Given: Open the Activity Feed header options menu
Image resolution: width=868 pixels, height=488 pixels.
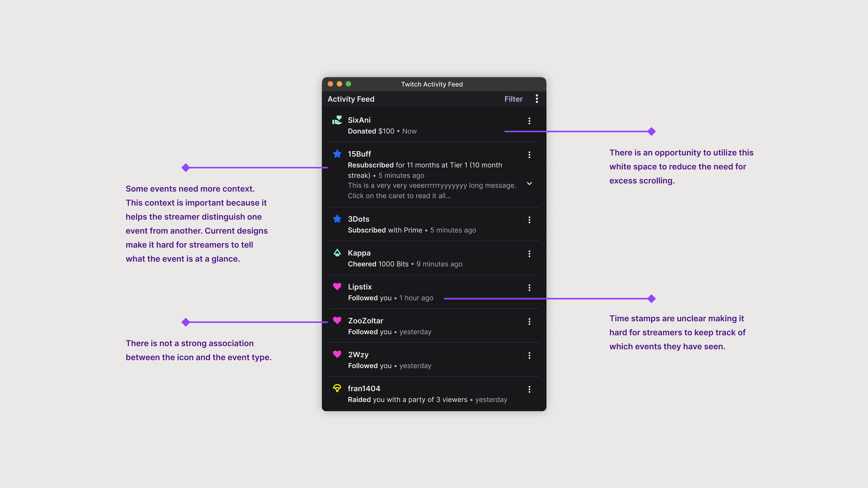Looking at the screenshot, I should tap(537, 99).
